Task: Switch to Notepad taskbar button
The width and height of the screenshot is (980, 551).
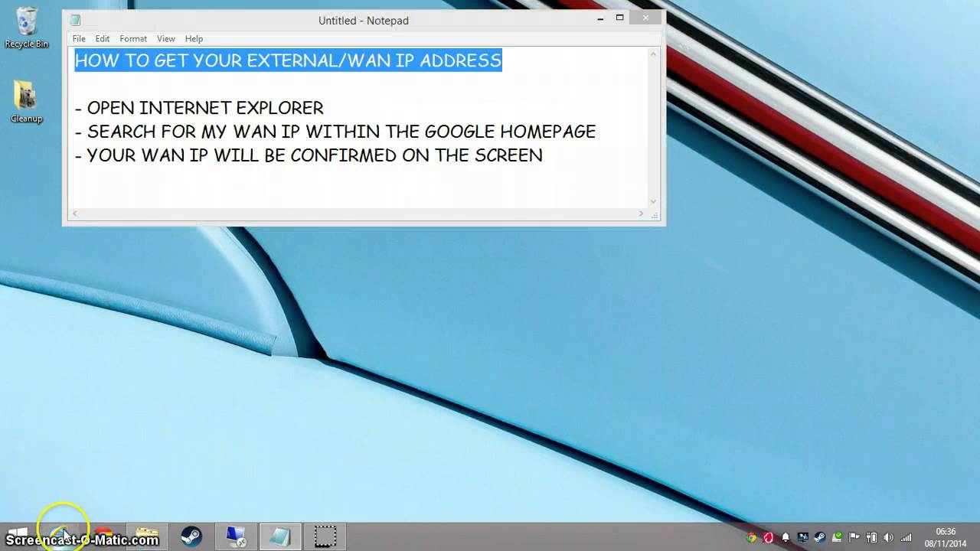Action: point(280,536)
